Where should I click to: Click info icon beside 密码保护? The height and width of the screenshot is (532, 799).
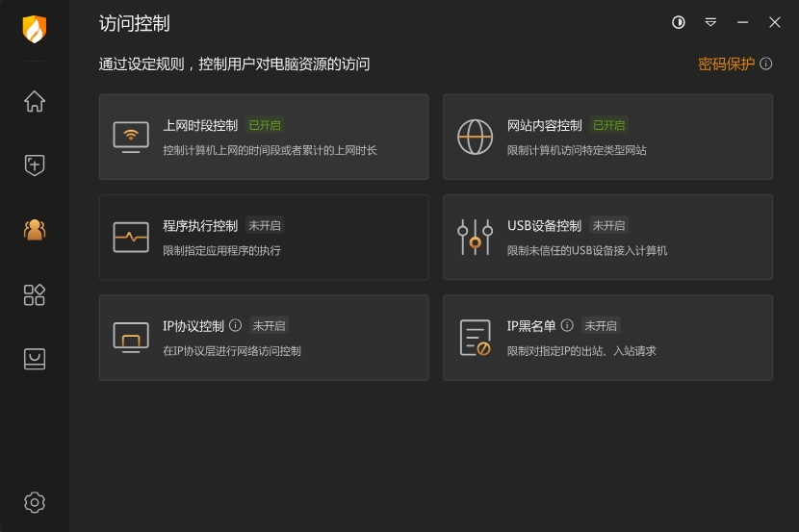coord(766,63)
